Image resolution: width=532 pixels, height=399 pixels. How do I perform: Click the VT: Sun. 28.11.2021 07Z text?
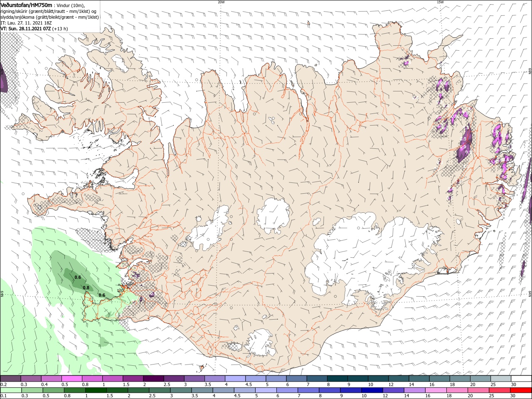(26, 29)
